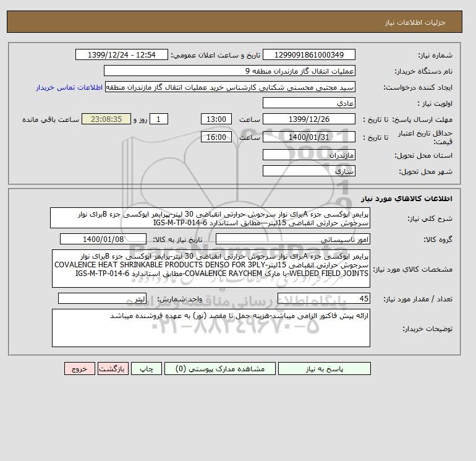This screenshot has height=461, width=476.
Task: Click the واحد شمارش label
Action: (x=179, y=299)
